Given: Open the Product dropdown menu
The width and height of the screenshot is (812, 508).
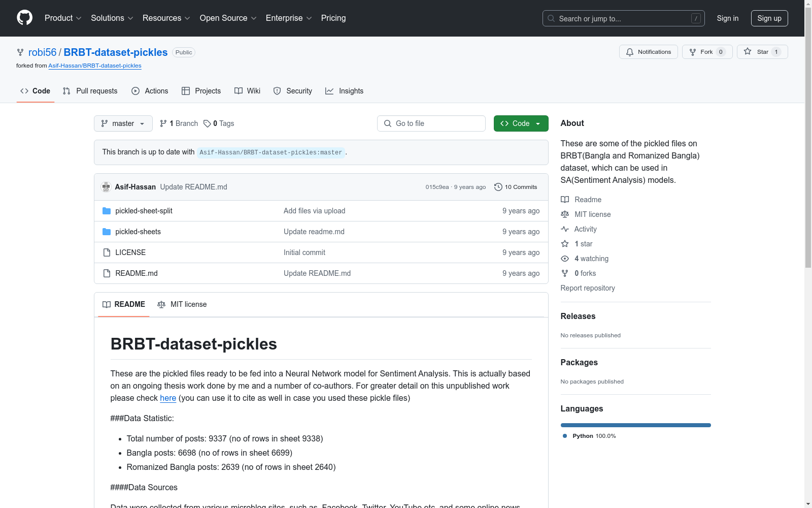Looking at the screenshot, I should pyautogui.click(x=63, y=18).
